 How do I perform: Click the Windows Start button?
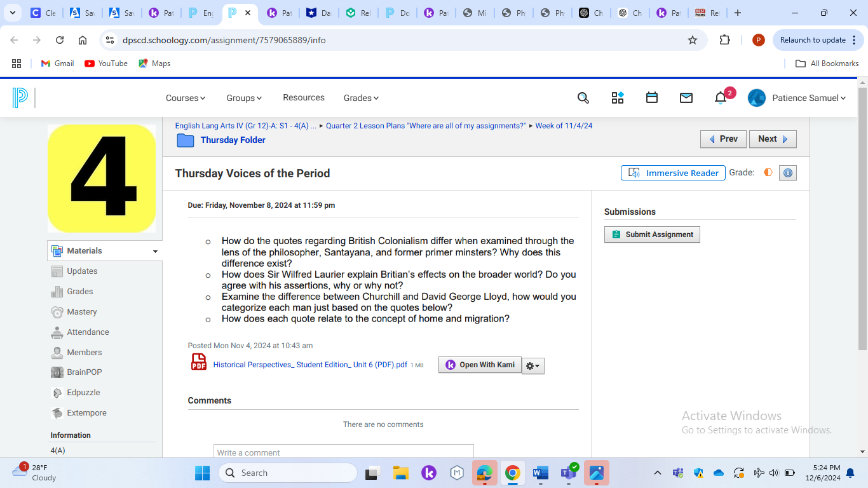point(202,473)
